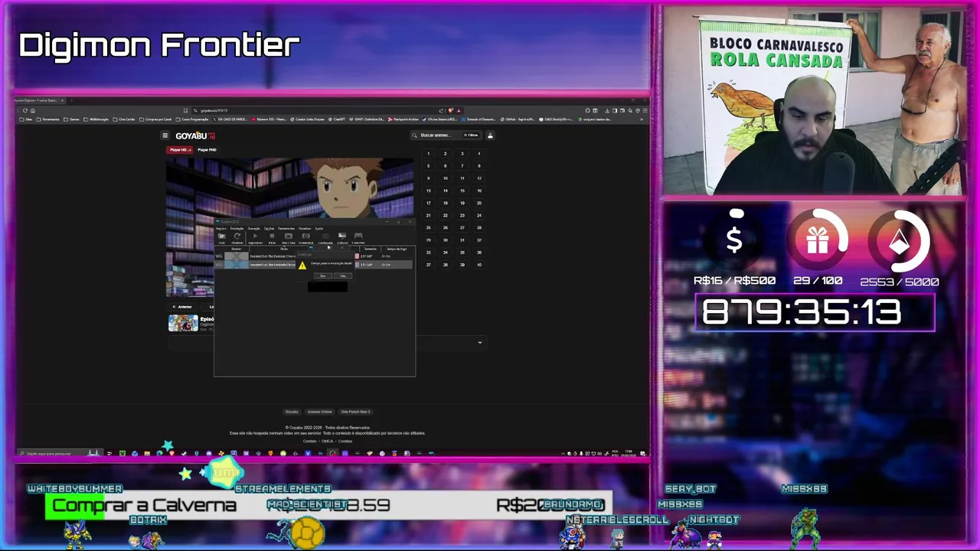Open the Gráficos graphics icon in Dolphin
The height and width of the screenshot is (551, 980).
(342, 238)
